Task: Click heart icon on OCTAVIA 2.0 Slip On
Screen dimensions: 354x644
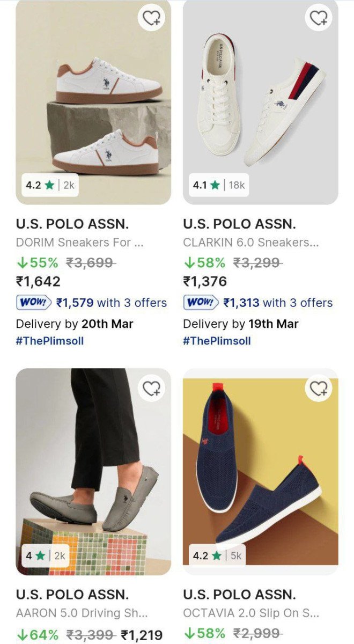Action: click(x=318, y=386)
